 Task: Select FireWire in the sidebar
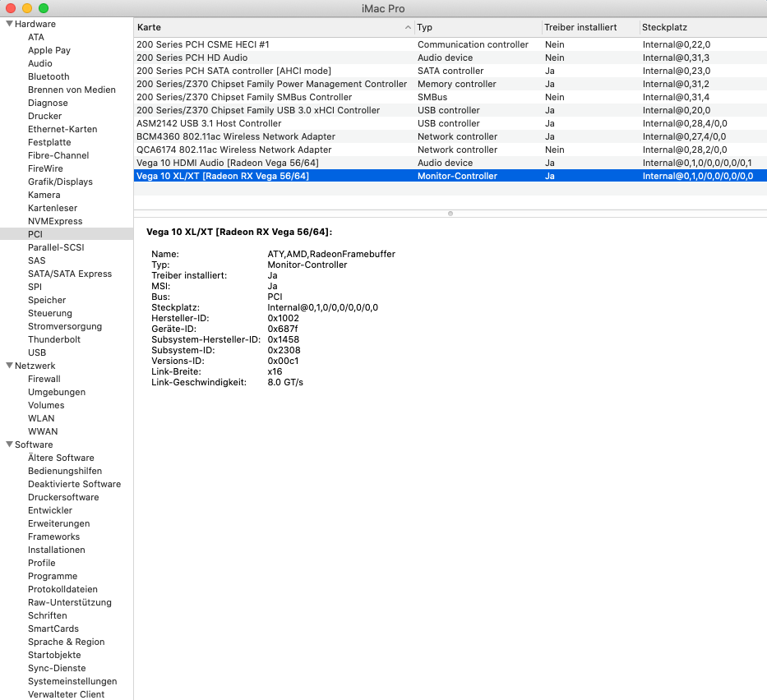click(x=45, y=168)
